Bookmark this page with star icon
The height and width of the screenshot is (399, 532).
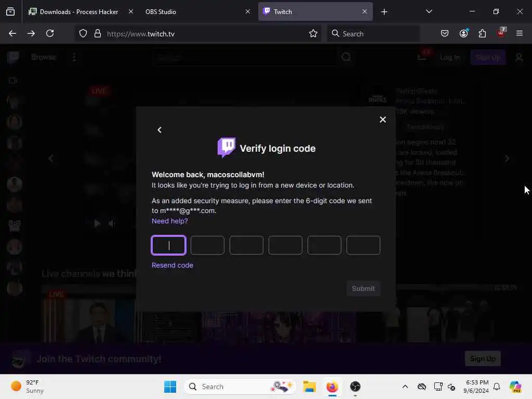[x=313, y=34]
